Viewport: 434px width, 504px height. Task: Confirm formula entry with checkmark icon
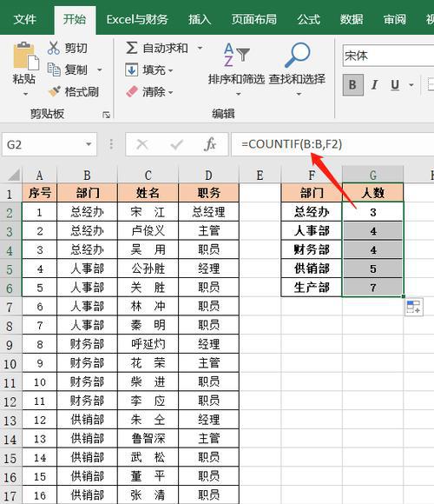click(176, 144)
